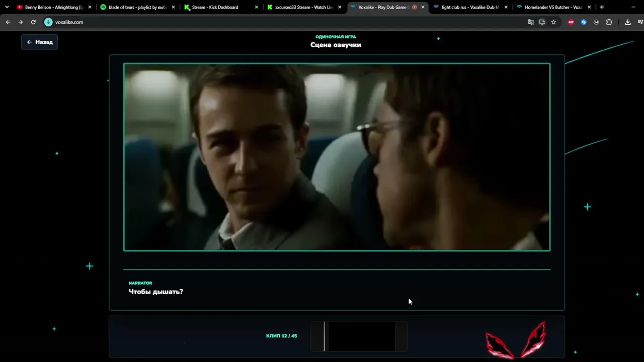
Task: Click the clip timeline progress bar
Action: point(359,336)
